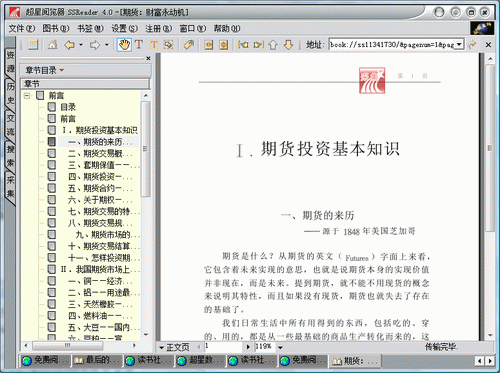Select the region capture tool icon
Viewport: 500px width, 373px height.
[169, 44]
